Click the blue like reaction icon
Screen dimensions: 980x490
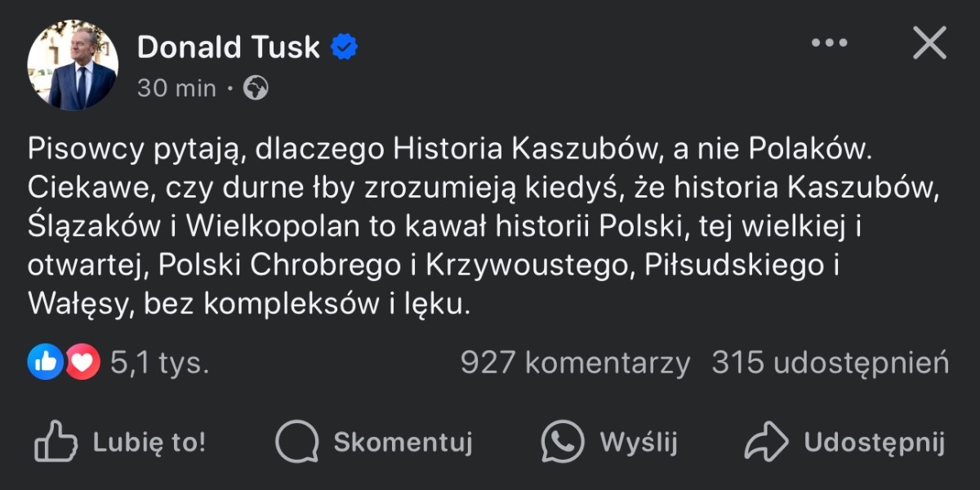[46, 362]
